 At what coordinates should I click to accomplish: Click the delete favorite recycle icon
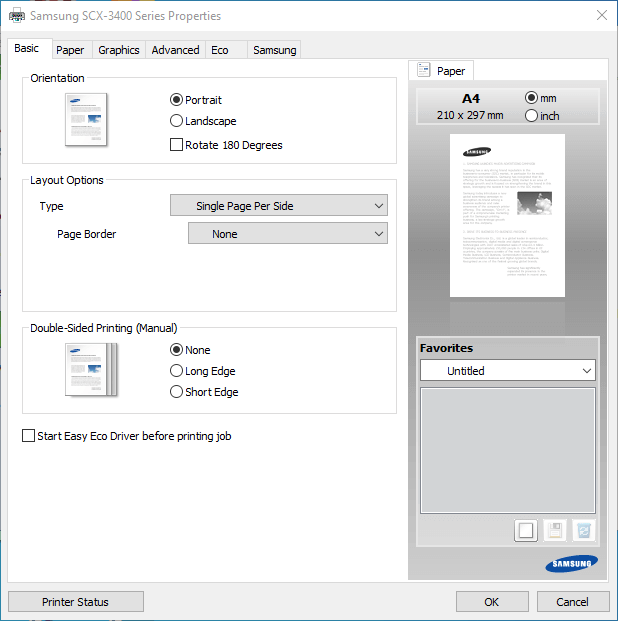[584, 530]
